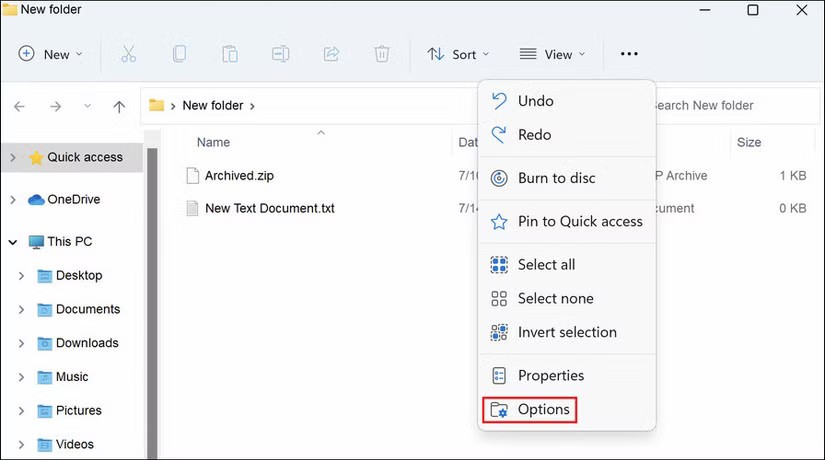This screenshot has width=825, height=460.
Task: Choose Invert selection in the menu
Action: coord(567,332)
